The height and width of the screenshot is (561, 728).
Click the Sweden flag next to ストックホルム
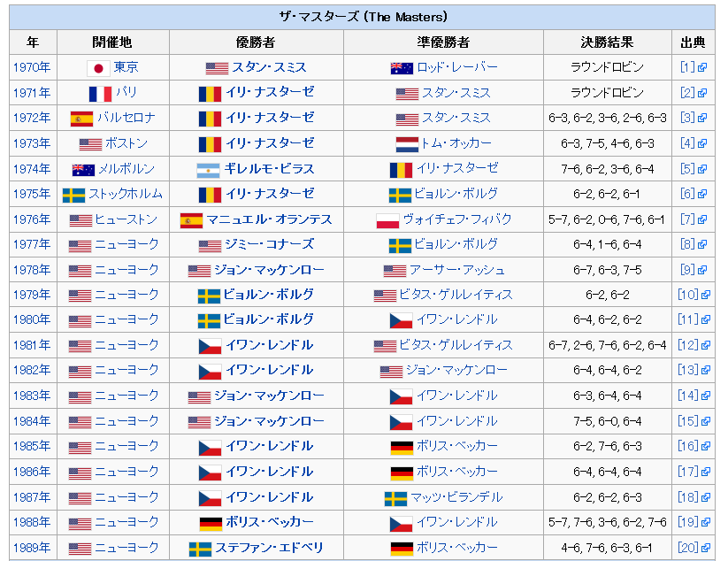pyautogui.click(x=73, y=195)
